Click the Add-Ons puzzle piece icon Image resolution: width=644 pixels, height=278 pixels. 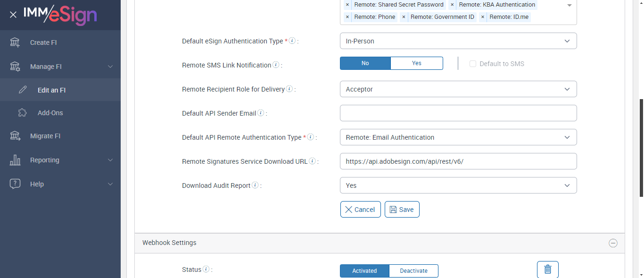22,113
